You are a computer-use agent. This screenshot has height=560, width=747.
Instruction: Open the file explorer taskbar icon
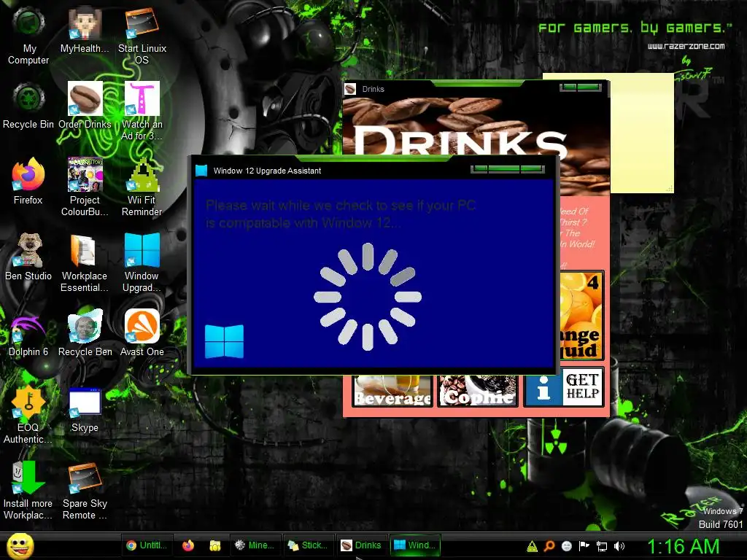(215, 545)
